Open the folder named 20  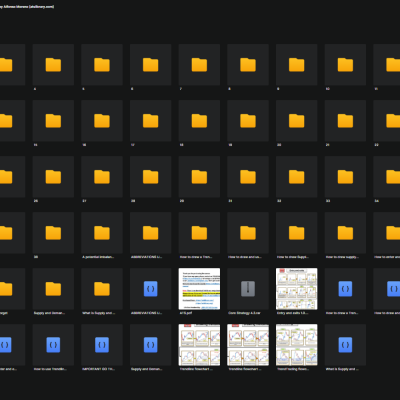(x=297, y=121)
